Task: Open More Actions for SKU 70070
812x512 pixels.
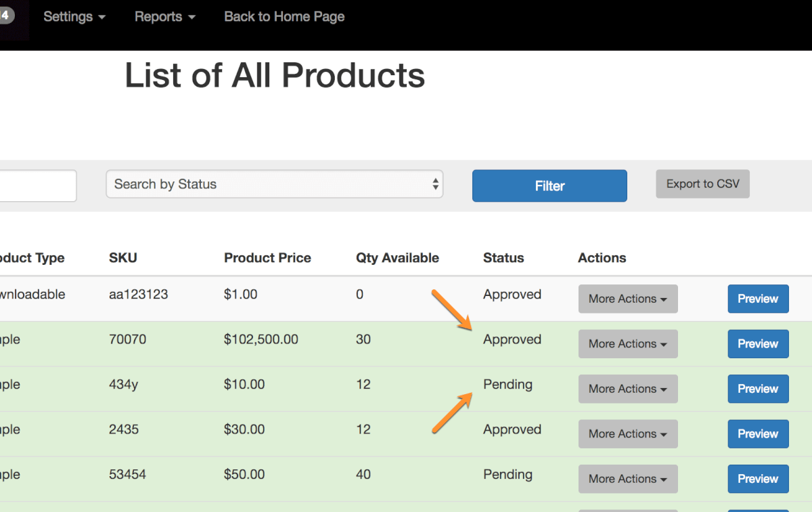Action: point(627,344)
